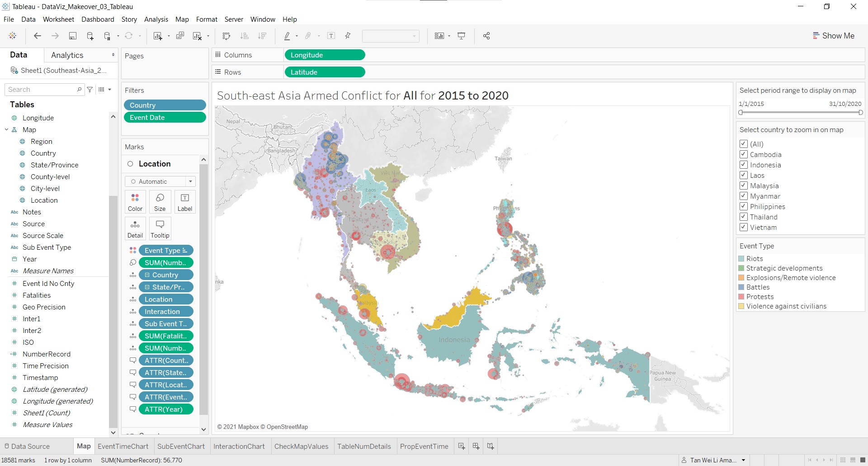
Task: Switch to the EventTimeChart sheet tab
Action: pyautogui.click(x=123, y=446)
